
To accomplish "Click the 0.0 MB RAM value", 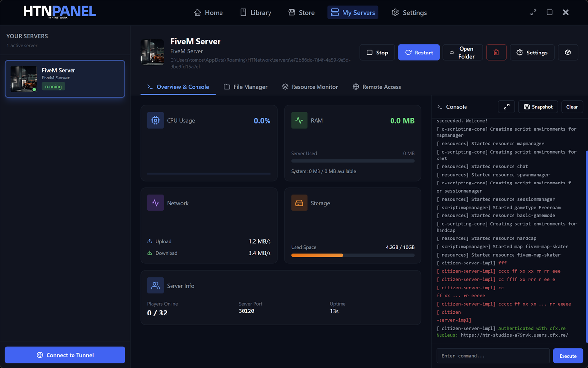I will pyautogui.click(x=402, y=121).
